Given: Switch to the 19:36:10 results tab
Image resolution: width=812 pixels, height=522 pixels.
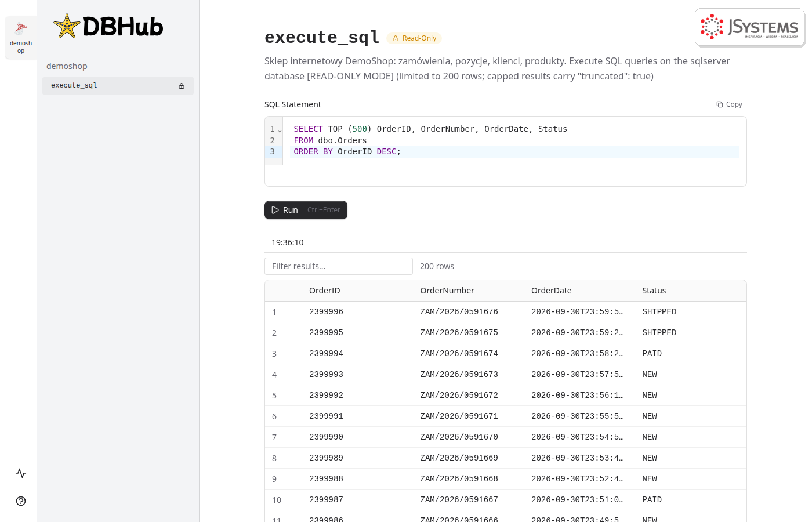Looking at the screenshot, I should tap(288, 242).
